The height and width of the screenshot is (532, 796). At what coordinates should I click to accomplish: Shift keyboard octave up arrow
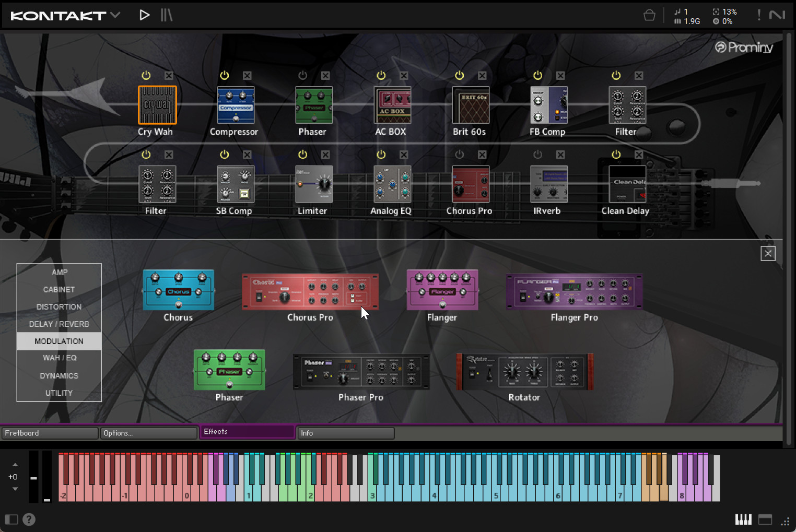(15, 465)
